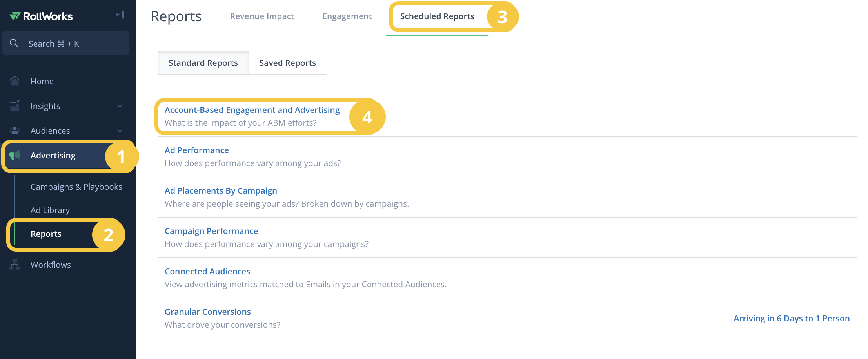This screenshot has height=359, width=868.
Task: Open Account-Based Engagement and Advertising report
Action: pyautogui.click(x=252, y=110)
